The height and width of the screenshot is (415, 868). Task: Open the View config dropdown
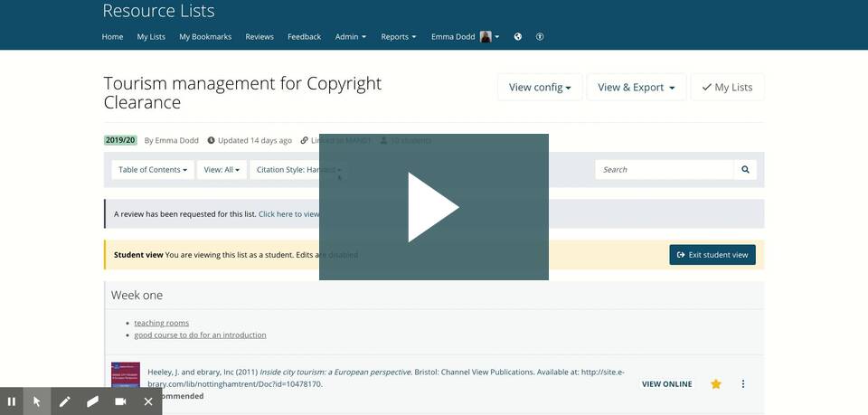click(540, 88)
